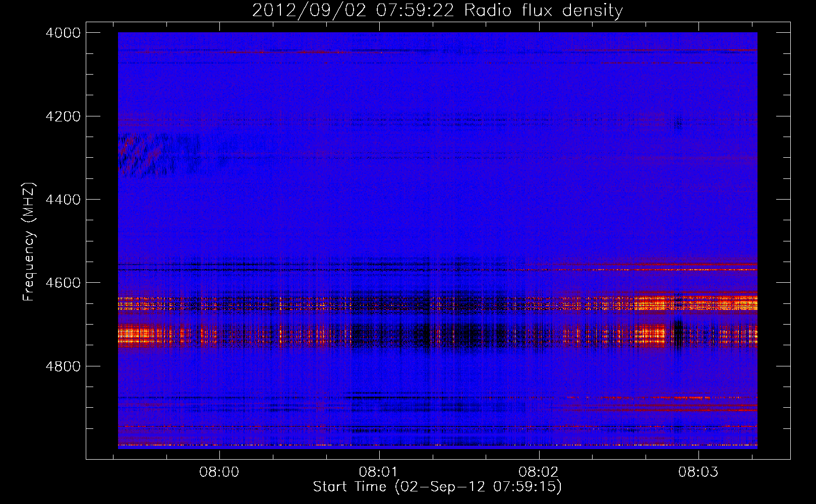Viewport: 816px width, 504px height.
Task: Click the dark absorption spot near 08:03 at 4700 MHz
Action: [678, 334]
